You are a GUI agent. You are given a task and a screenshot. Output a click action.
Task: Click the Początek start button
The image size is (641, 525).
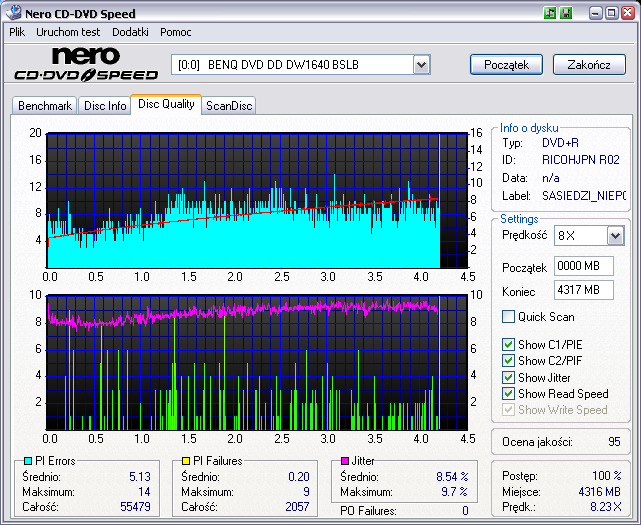[x=507, y=65]
